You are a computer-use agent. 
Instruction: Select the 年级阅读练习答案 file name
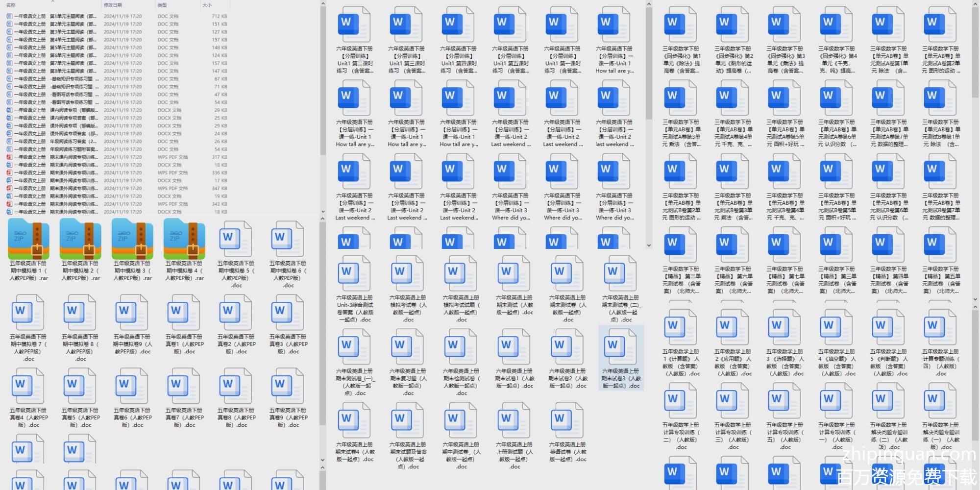tap(55, 142)
